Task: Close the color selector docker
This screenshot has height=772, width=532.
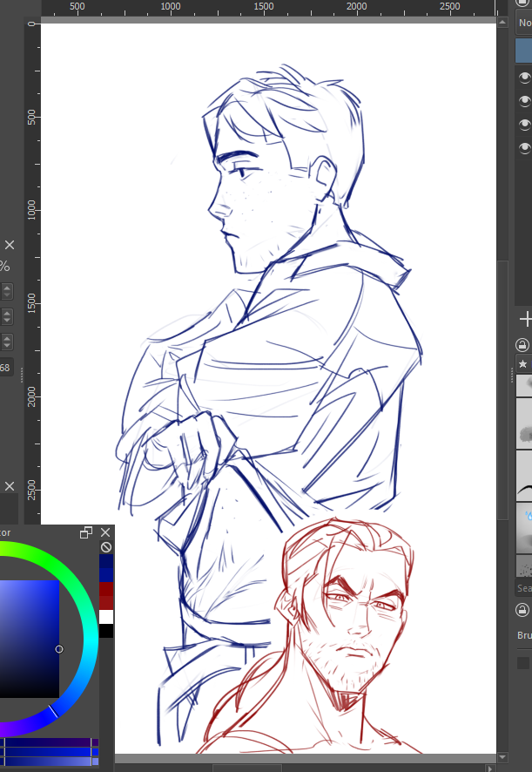Action: pyautogui.click(x=105, y=532)
